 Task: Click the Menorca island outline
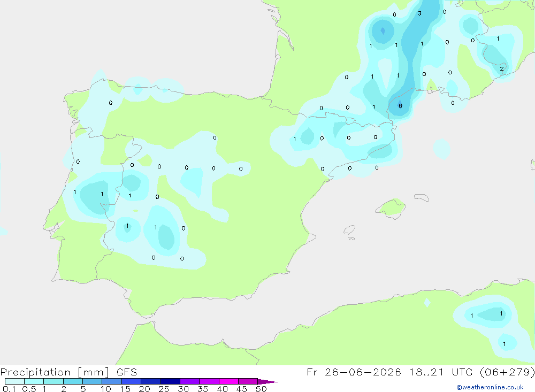[422, 197]
